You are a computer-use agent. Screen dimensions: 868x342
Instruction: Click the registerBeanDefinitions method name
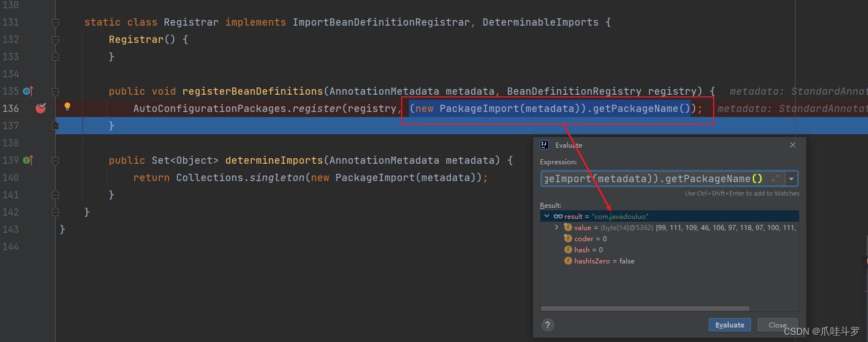(252, 91)
